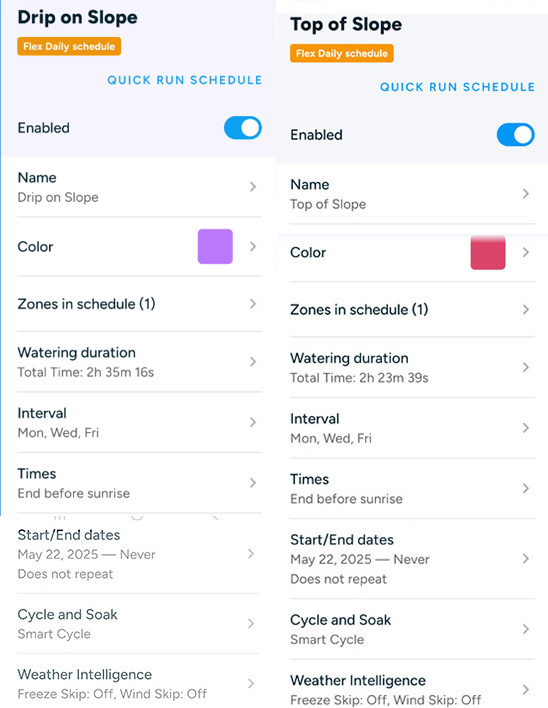This screenshot has width=548, height=708.
Task: Open chevron next to Name Top of Slope
Action: click(x=525, y=194)
